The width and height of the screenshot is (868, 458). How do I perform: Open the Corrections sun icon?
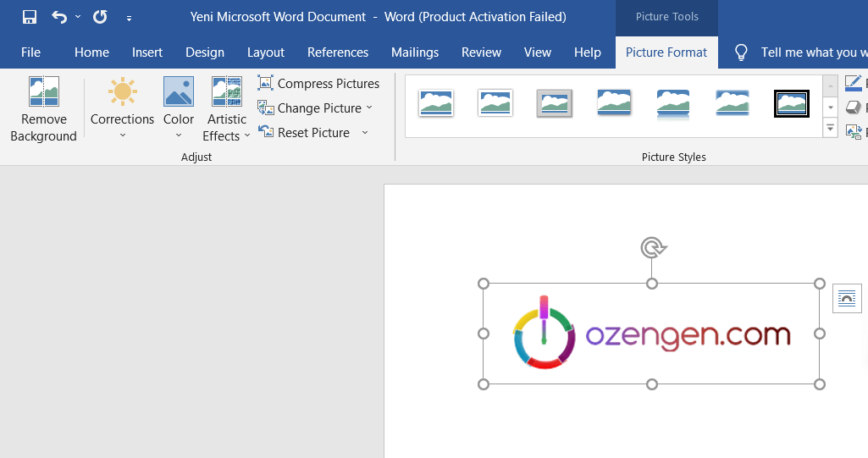coord(122,91)
